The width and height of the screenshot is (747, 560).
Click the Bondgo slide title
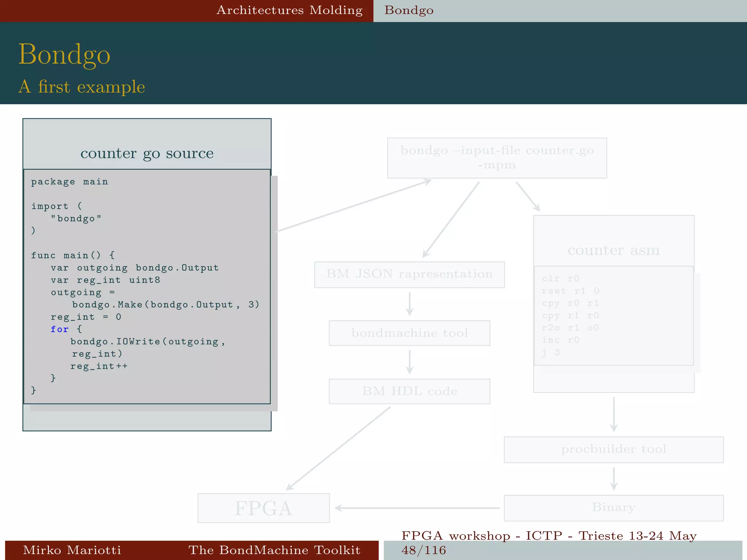coord(64,54)
